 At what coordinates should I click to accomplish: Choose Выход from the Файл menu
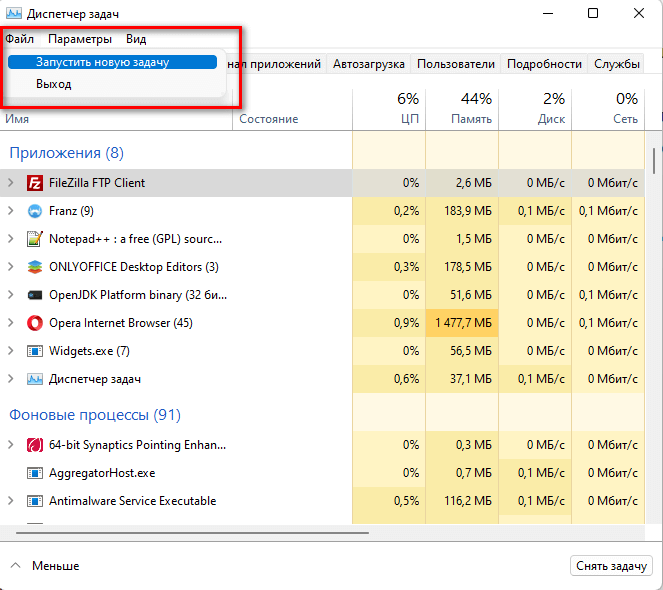click(x=54, y=84)
